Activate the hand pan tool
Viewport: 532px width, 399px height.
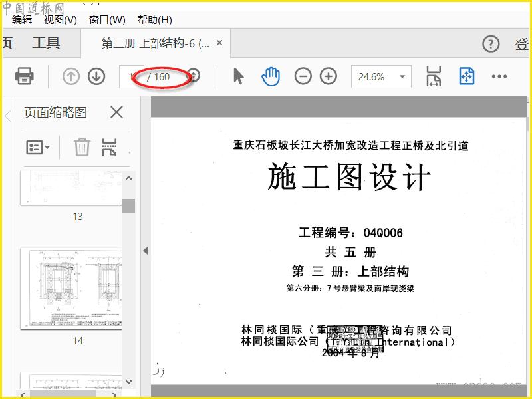[x=271, y=76]
